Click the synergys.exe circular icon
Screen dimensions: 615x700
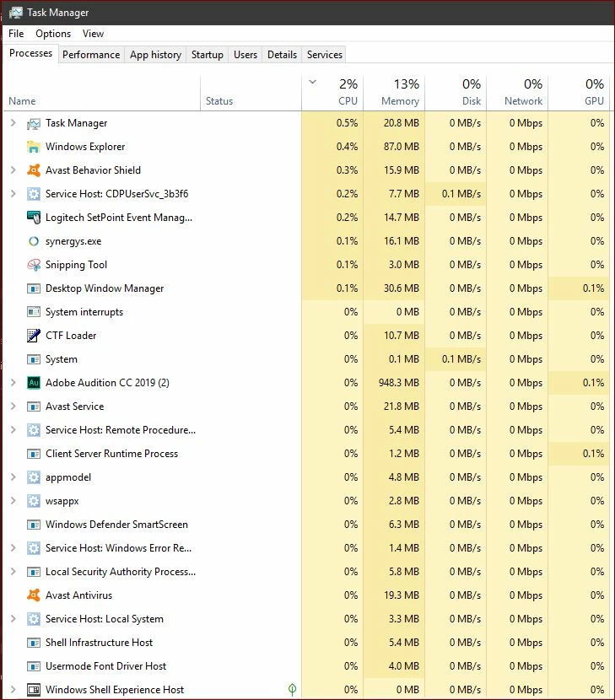[x=34, y=241]
